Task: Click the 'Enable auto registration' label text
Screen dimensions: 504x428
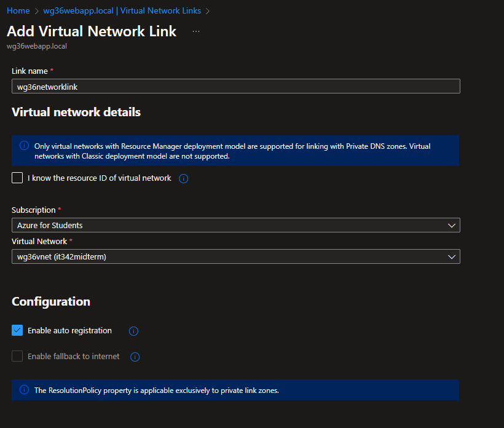Action: (x=69, y=331)
